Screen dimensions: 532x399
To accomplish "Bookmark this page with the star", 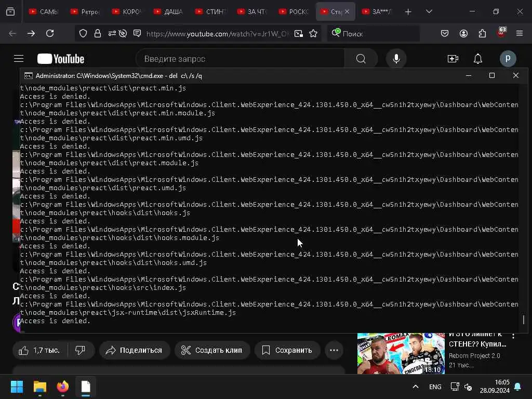I will coord(313,33).
